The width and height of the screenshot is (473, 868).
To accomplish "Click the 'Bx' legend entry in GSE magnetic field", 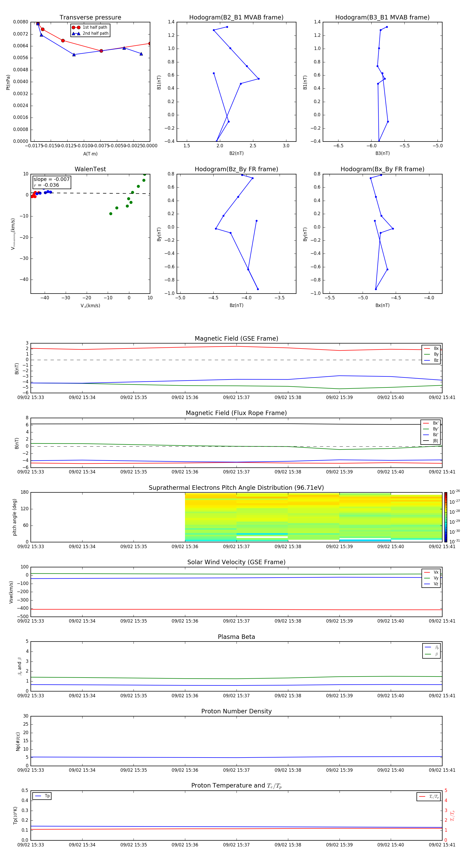I will (x=431, y=349).
